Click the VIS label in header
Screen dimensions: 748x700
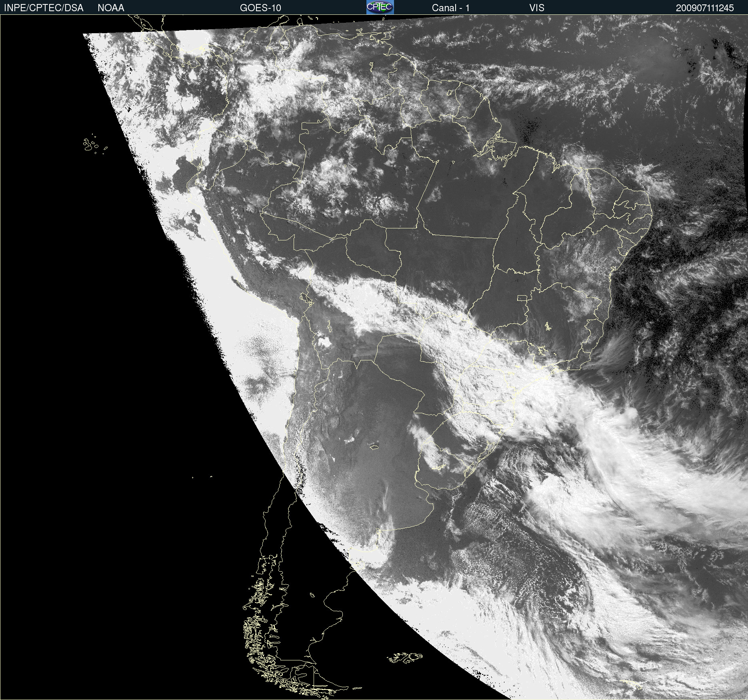click(x=537, y=8)
